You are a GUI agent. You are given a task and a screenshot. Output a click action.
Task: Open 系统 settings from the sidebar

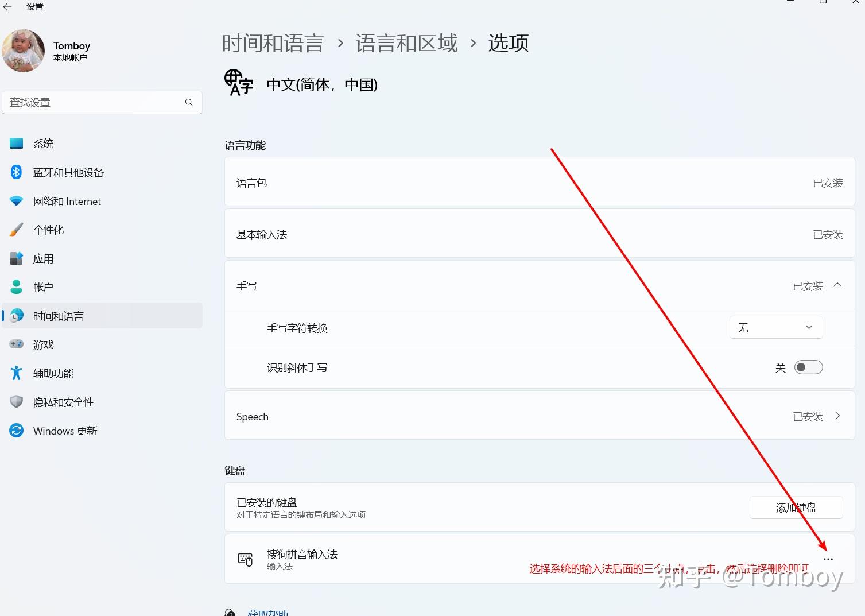[44, 143]
